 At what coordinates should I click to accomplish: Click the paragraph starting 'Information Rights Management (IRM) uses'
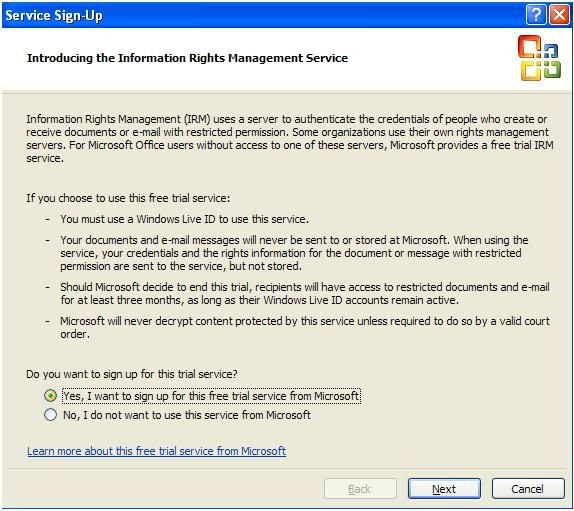click(290, 138)
